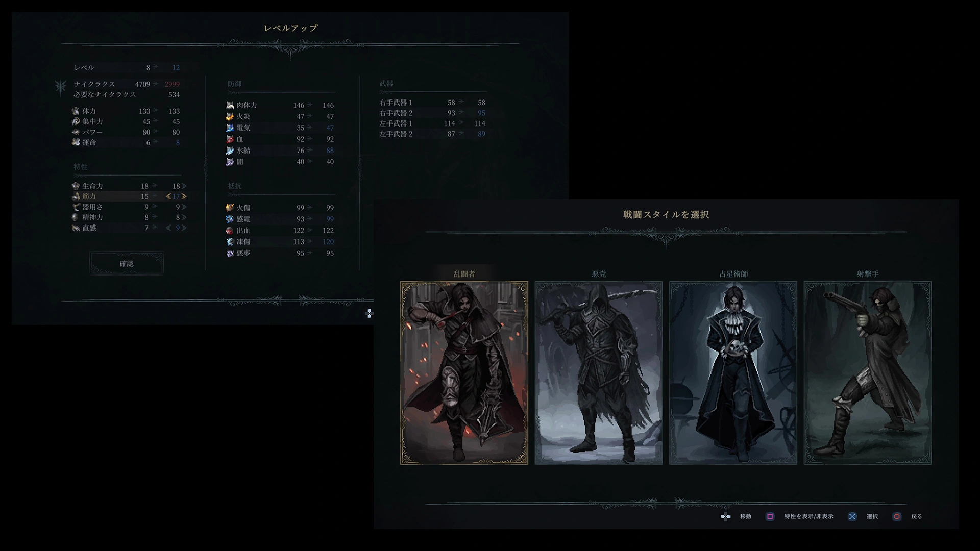Image resolution: width=980 pixels, height=551 pixels.
Task: Click the square button icon for 特性を表示/非表示
Action: pos(770,516)
